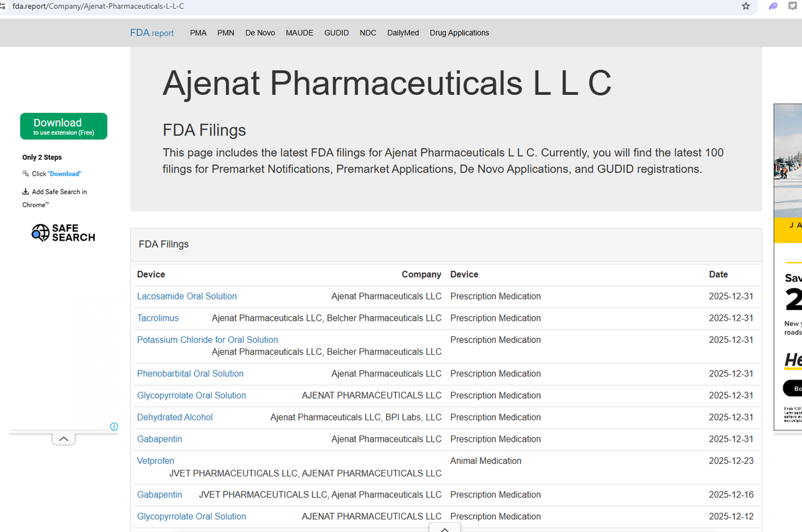This screenshot has width=802, height=532.
Task: Open the gray bird extension icon
Action: point(793,6)
